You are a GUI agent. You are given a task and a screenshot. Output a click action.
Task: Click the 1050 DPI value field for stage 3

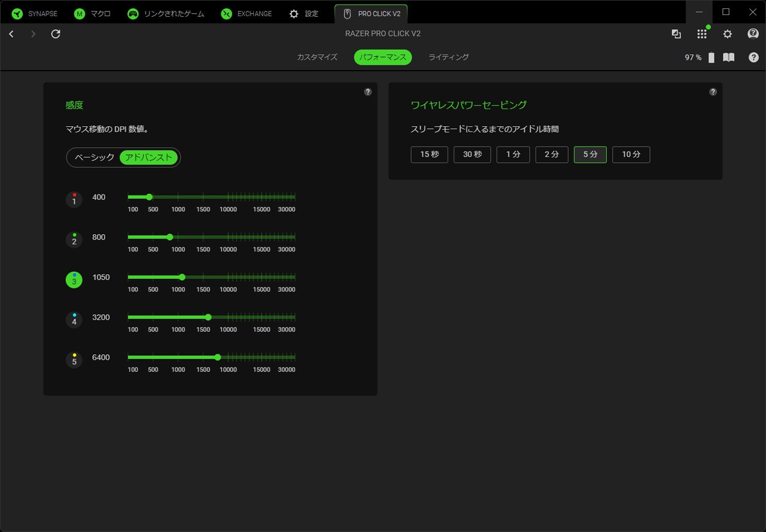point(101,277)
